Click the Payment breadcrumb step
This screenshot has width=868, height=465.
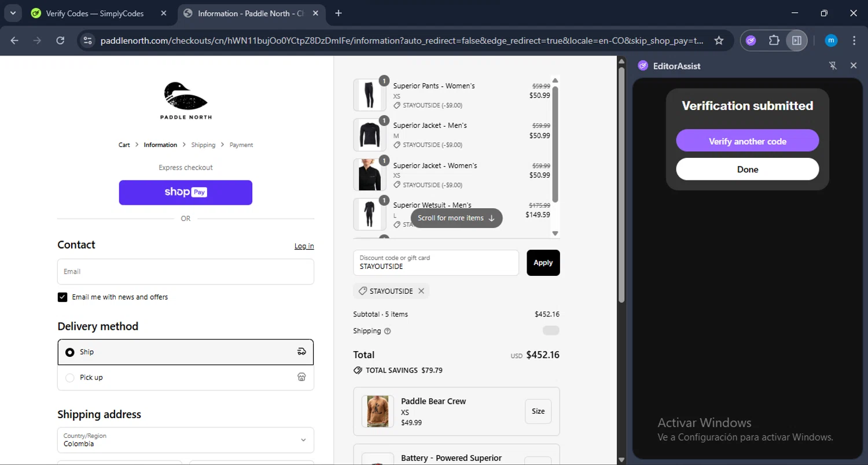pyautogui.click(x=241, y=145)
